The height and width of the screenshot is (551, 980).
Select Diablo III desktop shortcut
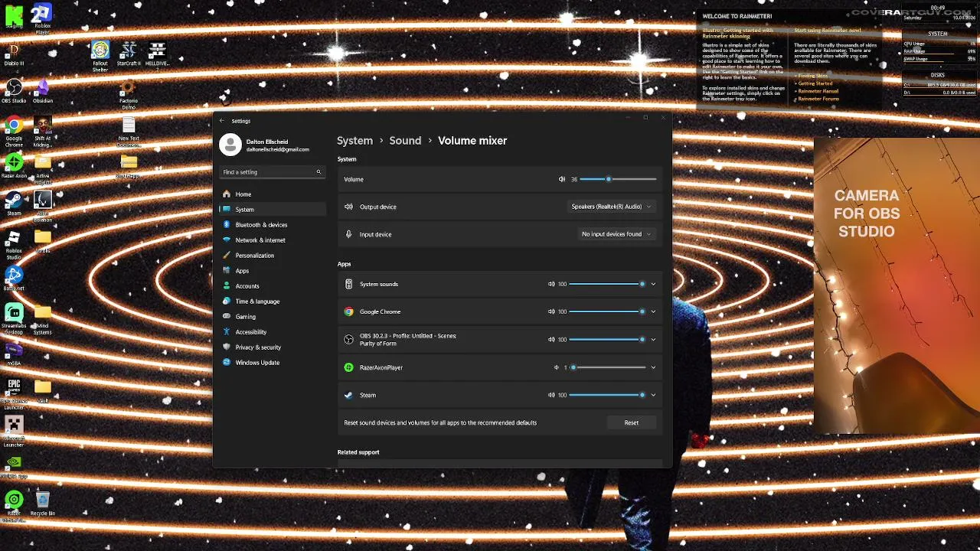point(14,54)
